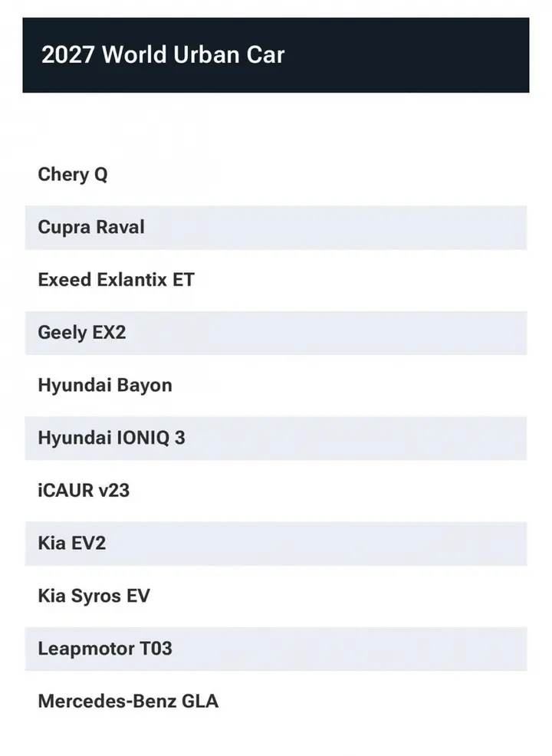Open the Exeed Exlantix ET entry

(276, 280)
